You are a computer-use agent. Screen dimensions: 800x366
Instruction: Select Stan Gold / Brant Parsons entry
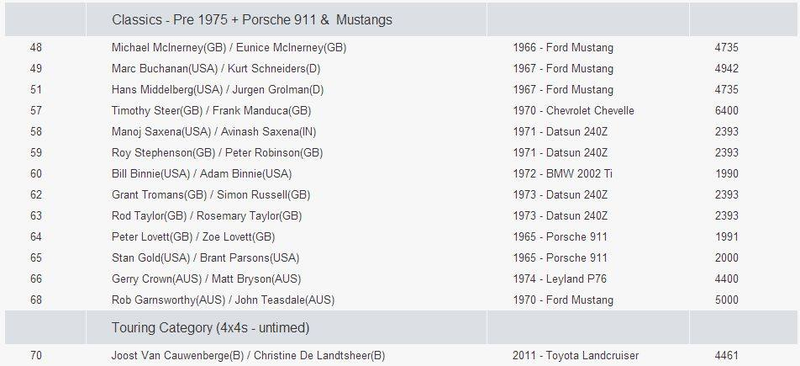(205, 258)
